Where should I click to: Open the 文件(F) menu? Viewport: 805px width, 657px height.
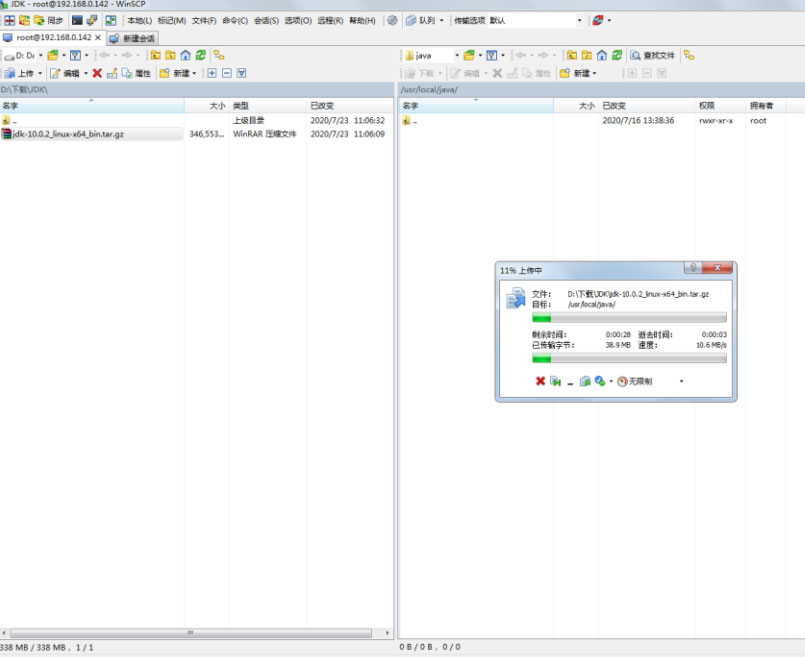203,20
